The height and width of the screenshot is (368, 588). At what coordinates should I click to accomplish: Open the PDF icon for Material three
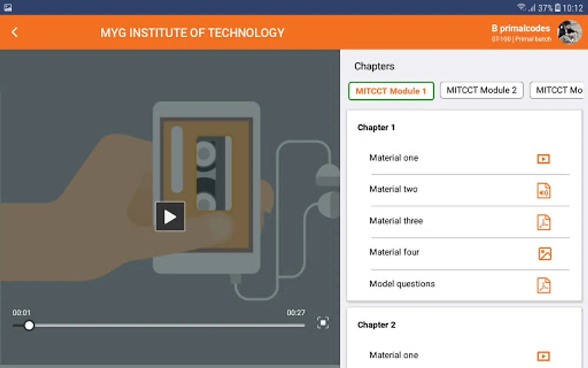543,222
